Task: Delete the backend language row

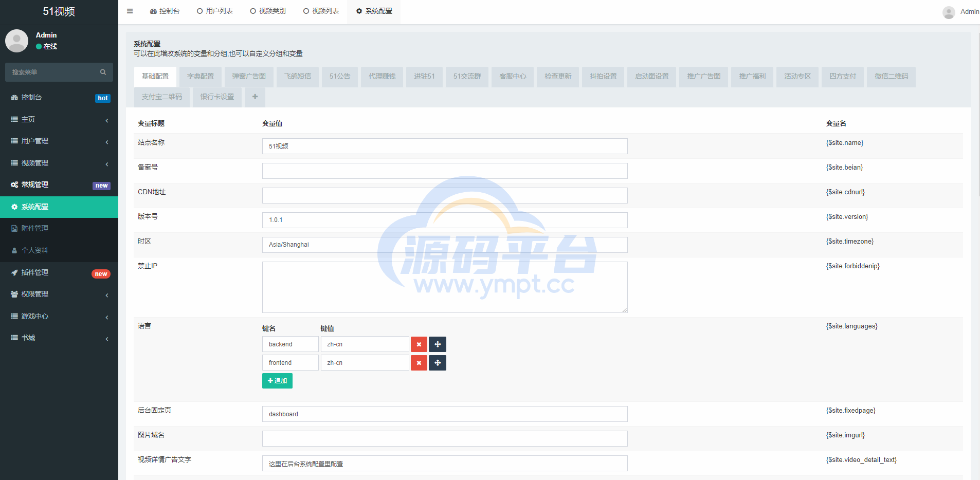Action: (419, 344)
